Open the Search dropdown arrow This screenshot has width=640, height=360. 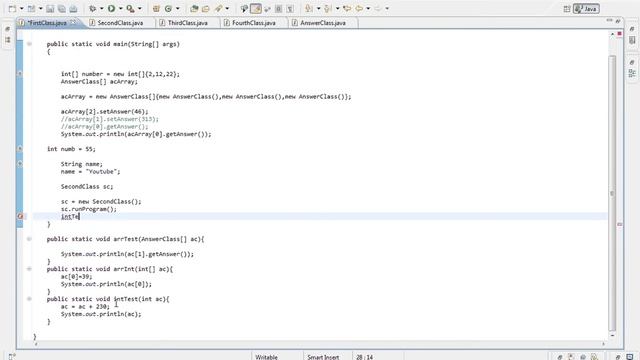pyautogui.click(x=227, y=9)
